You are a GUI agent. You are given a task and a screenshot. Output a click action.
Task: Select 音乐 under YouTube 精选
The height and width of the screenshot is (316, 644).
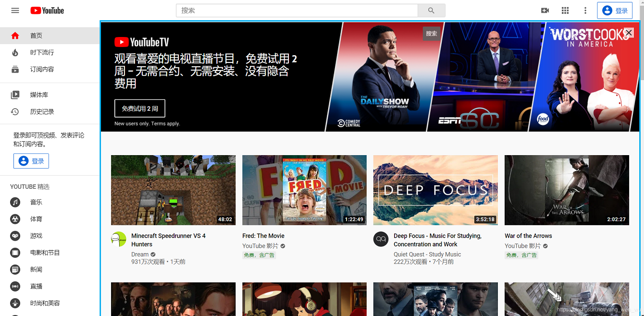[x=36, y=202]
